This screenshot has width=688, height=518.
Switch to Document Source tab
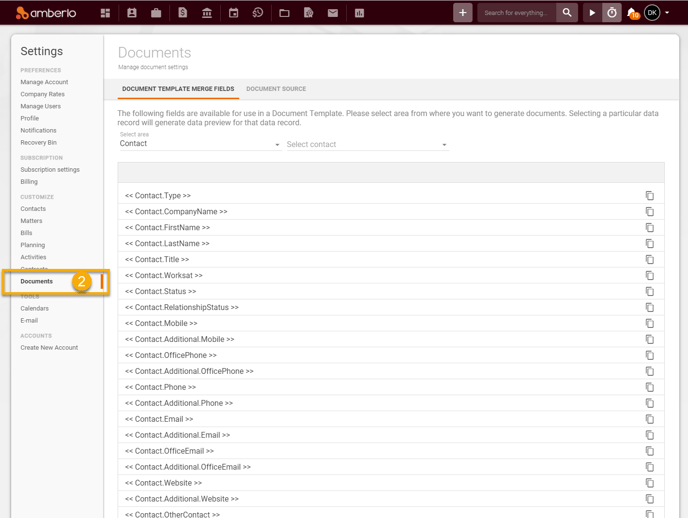(276, 89)
